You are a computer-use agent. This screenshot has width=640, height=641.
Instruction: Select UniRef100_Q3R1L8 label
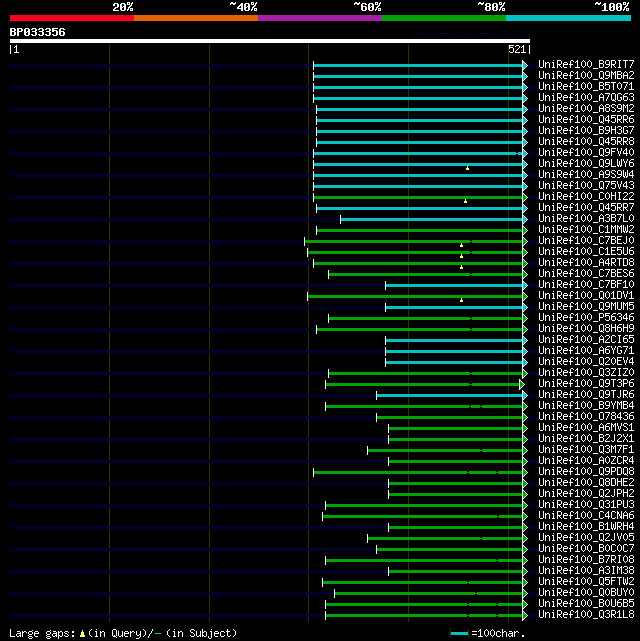point(586,614)
